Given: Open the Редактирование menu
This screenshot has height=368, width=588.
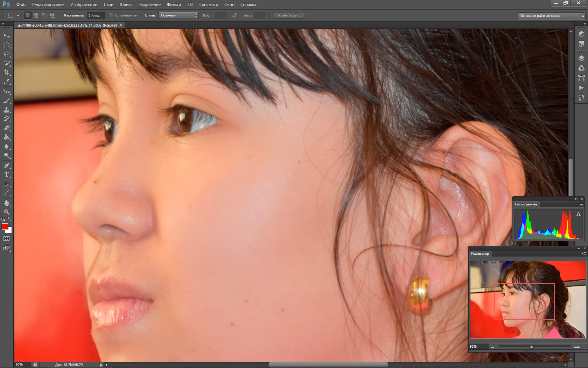Looking at the screenshot, I should [48, 5].
